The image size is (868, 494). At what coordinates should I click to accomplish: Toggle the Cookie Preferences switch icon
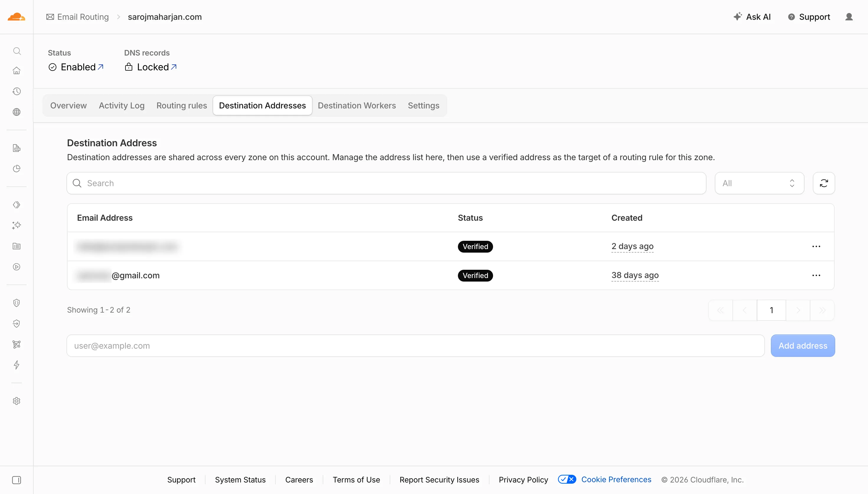tap(567, 480)
